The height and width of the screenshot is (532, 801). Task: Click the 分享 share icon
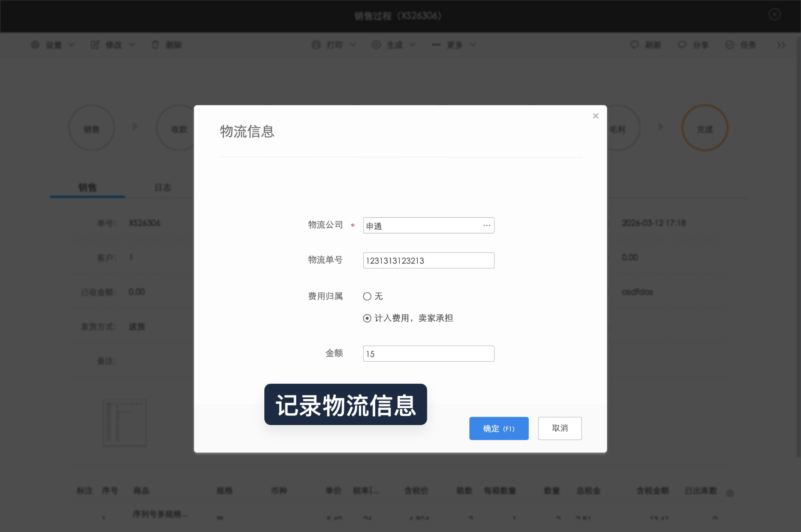681,45
